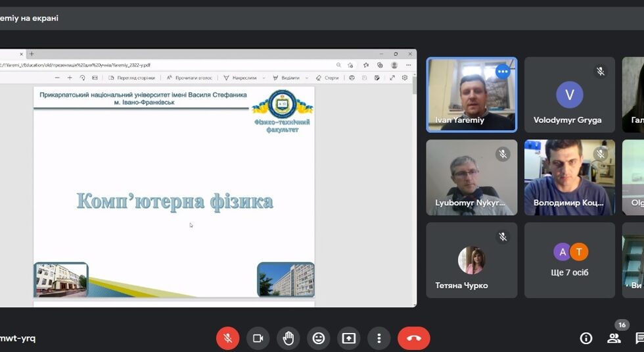Expand the Накреслити draw options arrow
Viewport: 644px width, 352px height.
264,78
